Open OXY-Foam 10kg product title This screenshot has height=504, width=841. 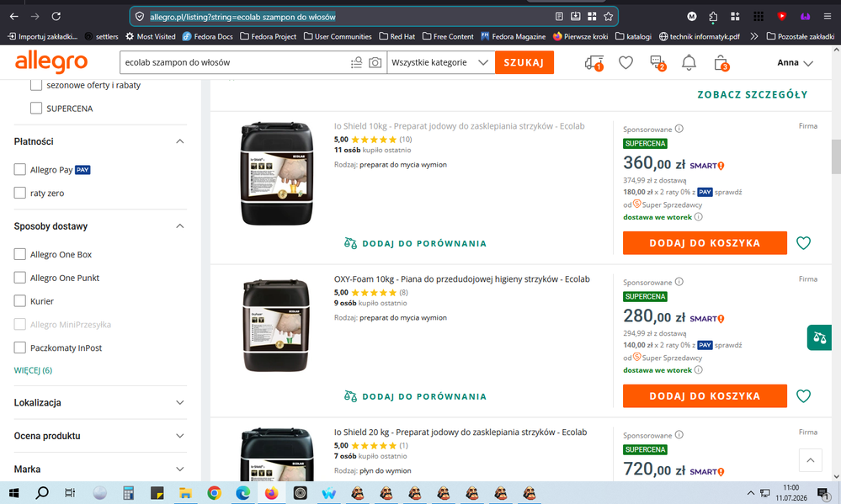tap(462, 279)
